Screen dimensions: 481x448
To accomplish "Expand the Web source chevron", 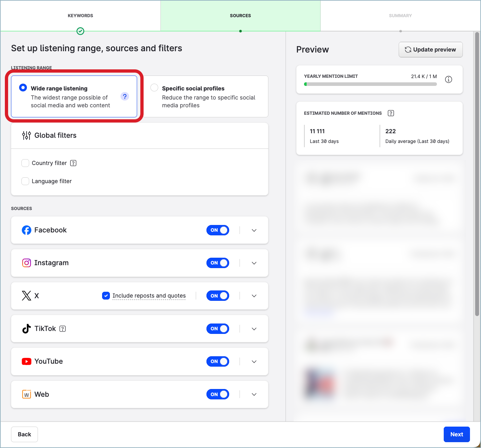I will tap(254, 395).
